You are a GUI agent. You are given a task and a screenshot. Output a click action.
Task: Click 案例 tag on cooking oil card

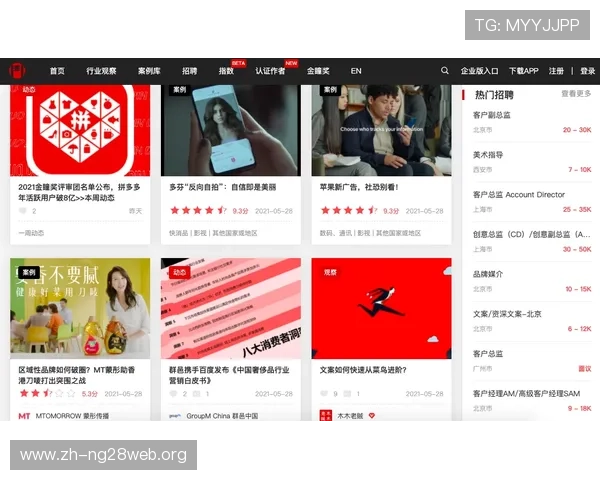(x=29, y=273)
